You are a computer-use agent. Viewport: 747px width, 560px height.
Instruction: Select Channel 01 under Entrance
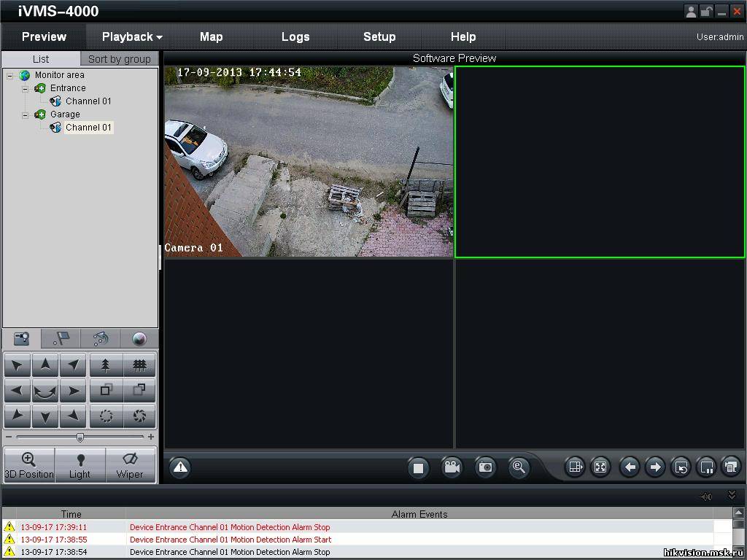[88, 101]
